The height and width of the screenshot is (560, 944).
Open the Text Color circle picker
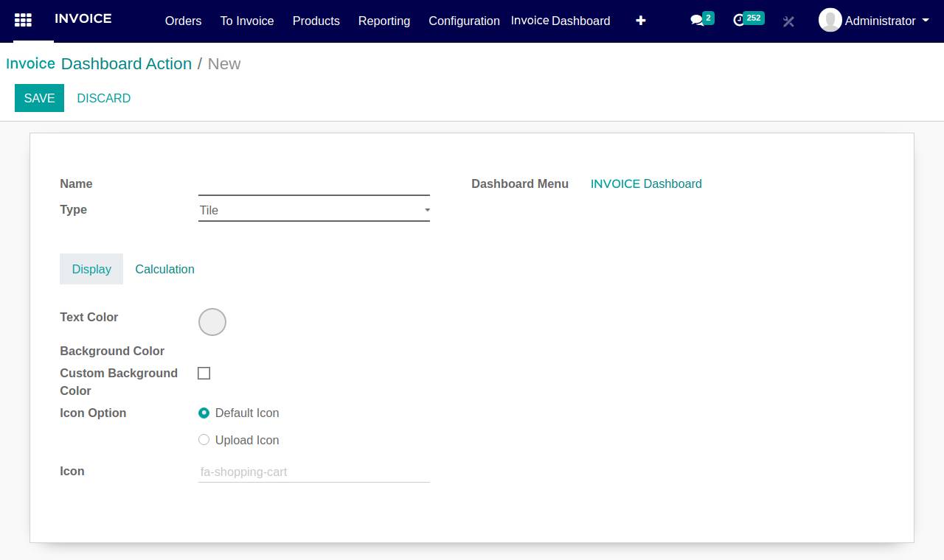(x=212, y=322)
